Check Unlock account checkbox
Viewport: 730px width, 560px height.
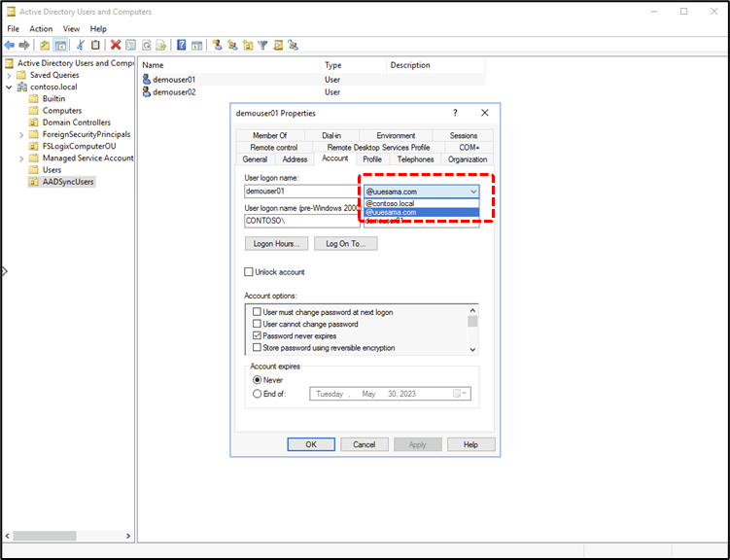click(x=249, y=272)
